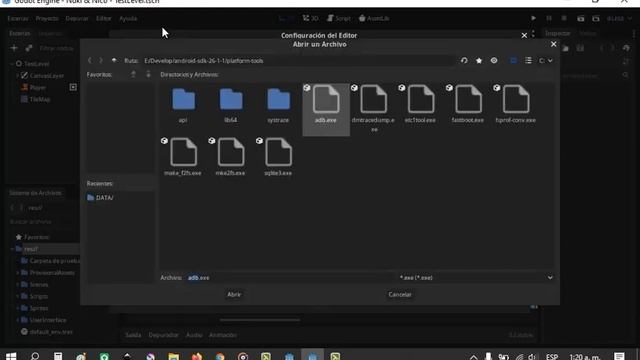Go back to previous directory arrow

pos(89,60)
